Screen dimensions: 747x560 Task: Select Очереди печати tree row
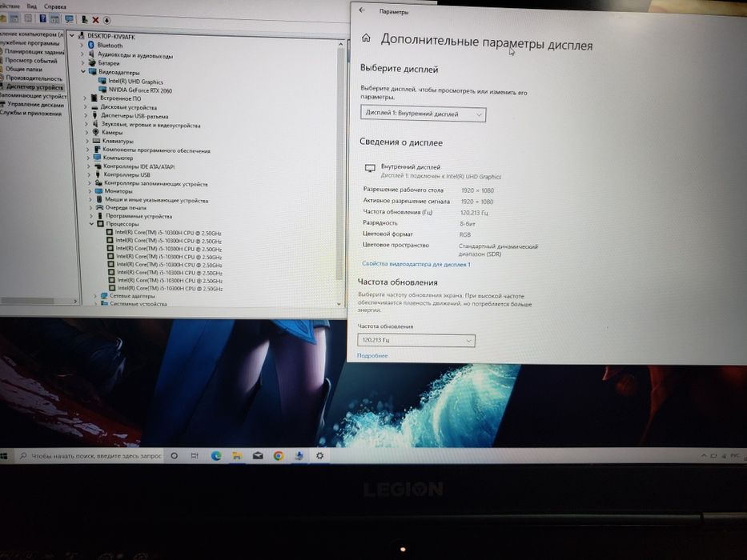[x=126, y=208]
